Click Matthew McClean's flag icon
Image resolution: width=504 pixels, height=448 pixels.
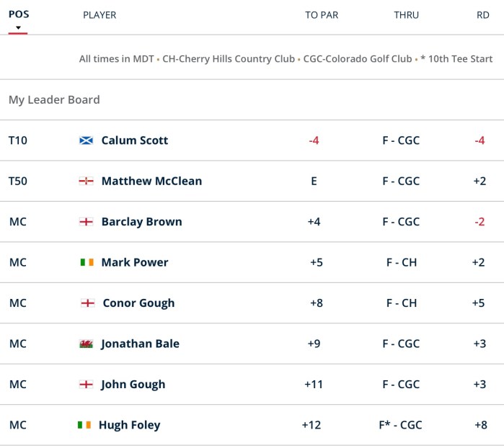(86, 182)
